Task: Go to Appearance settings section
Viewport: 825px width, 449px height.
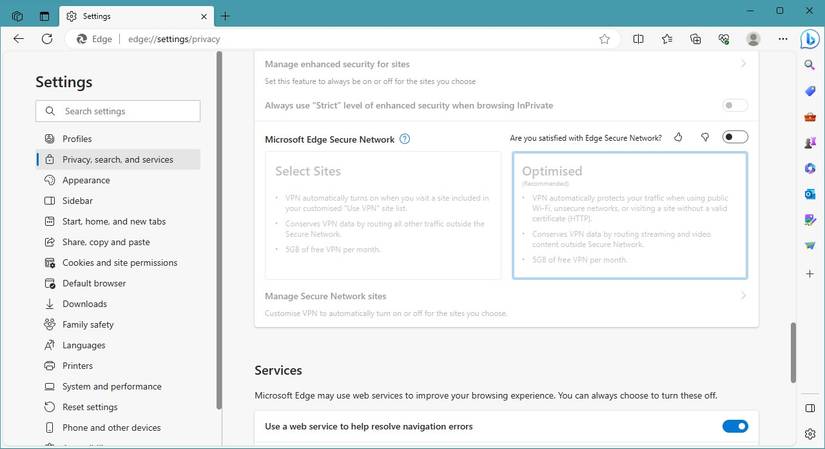Action: (86, 180)
